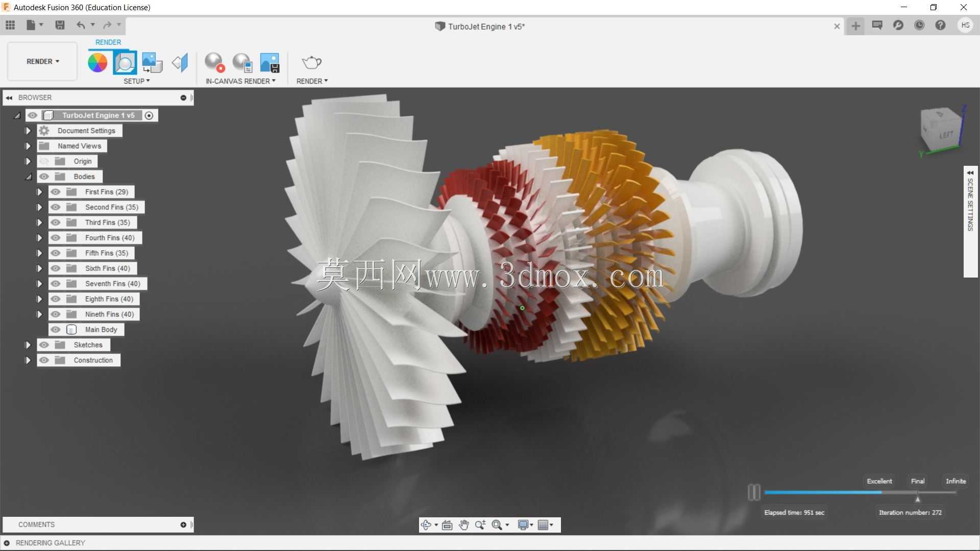Open the Zoom Window magnifier tool
The width and height of the screenshot is (980, 551).
click(x=497, y=524)
